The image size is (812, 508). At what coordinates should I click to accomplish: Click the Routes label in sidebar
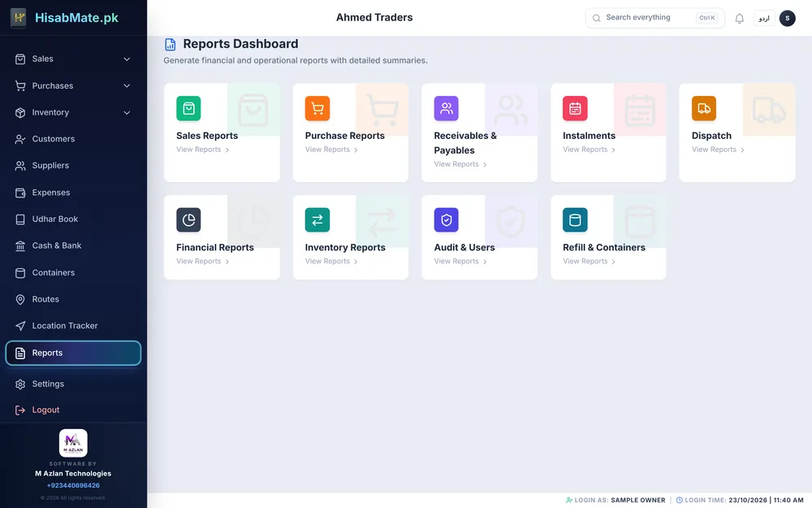pyautogui.click(x=45, y=300)
